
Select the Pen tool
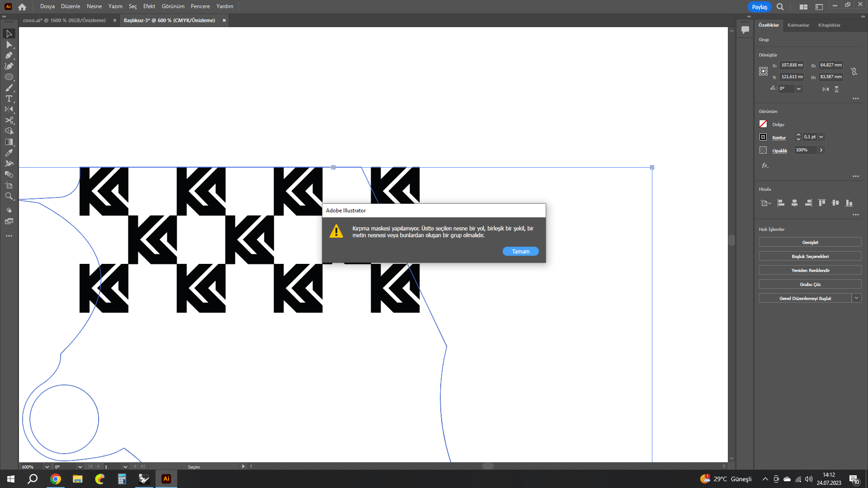pos(9,55)
